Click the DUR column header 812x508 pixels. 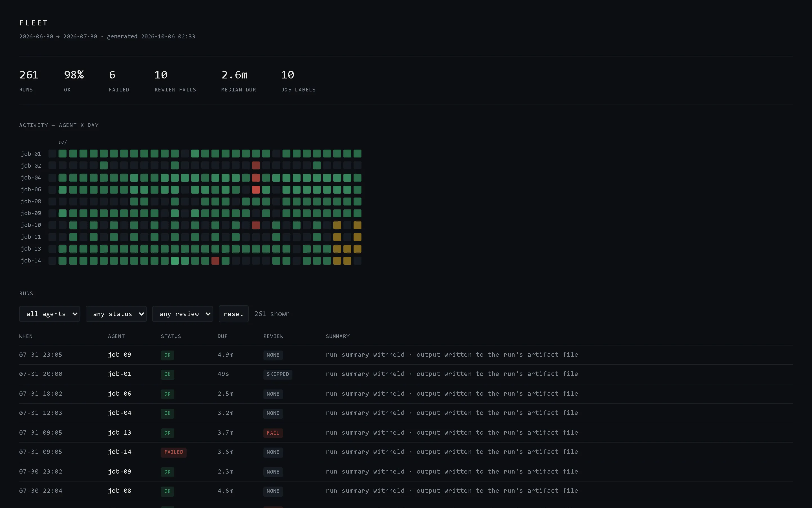[222, 336]
